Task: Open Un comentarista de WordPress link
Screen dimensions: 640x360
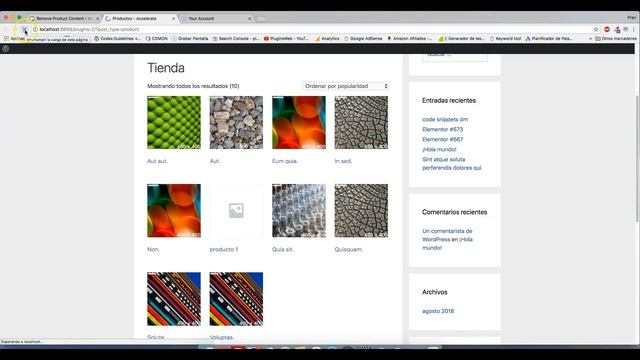Action: [447, 239]
